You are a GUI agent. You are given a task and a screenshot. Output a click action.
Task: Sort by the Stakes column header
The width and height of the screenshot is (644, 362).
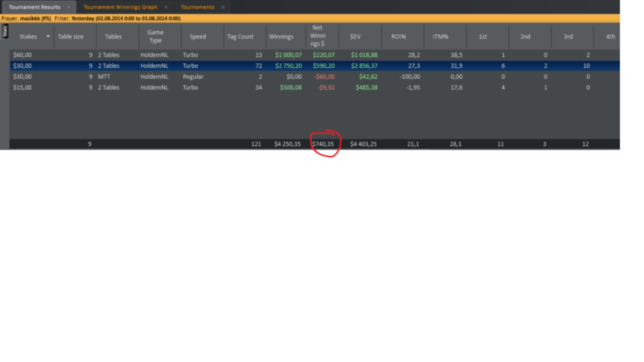pyautogui.click(x=28, y=37)
